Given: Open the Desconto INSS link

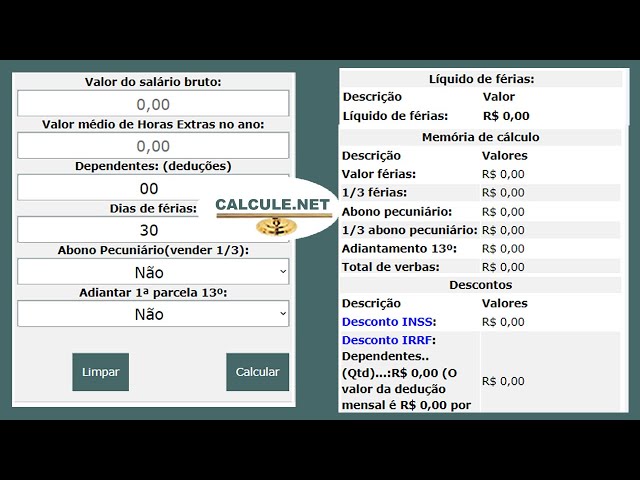Looking at the screenshot, I should 387,322.
